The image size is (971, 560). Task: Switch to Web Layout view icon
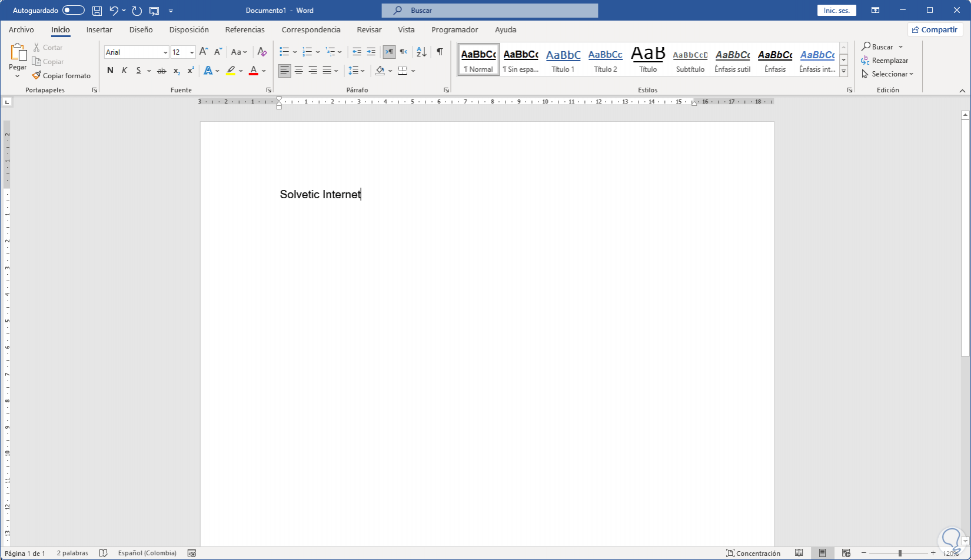point(846,553)
